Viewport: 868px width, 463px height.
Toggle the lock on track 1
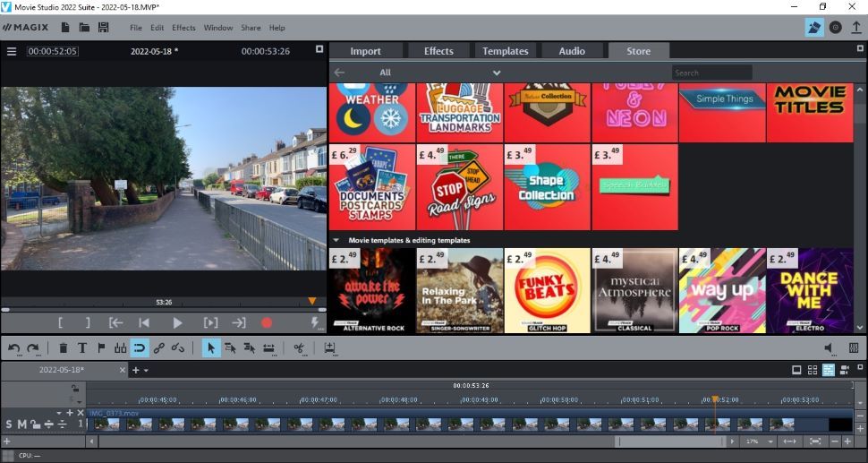point(36,424)
